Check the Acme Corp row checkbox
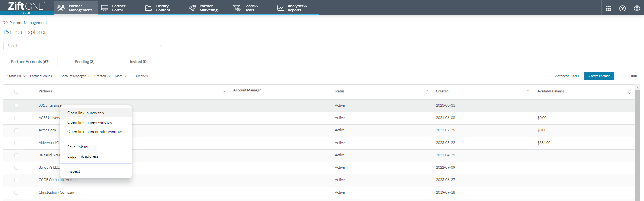 click(16, 130)
